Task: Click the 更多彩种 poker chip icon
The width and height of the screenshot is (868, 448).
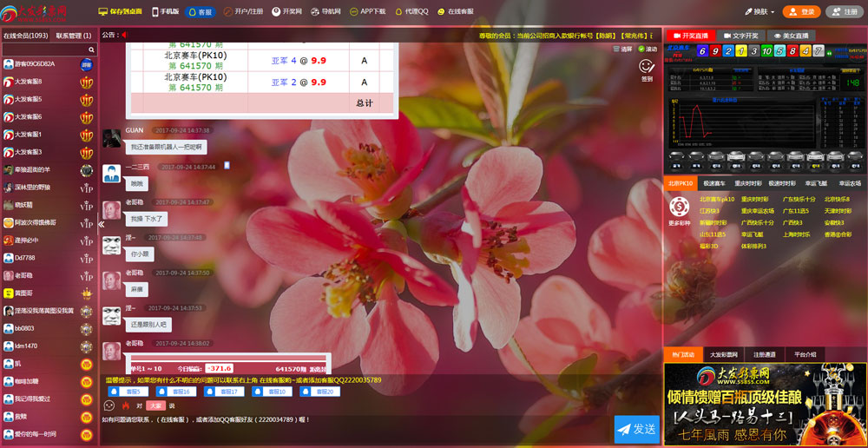Action: [680, 206]
